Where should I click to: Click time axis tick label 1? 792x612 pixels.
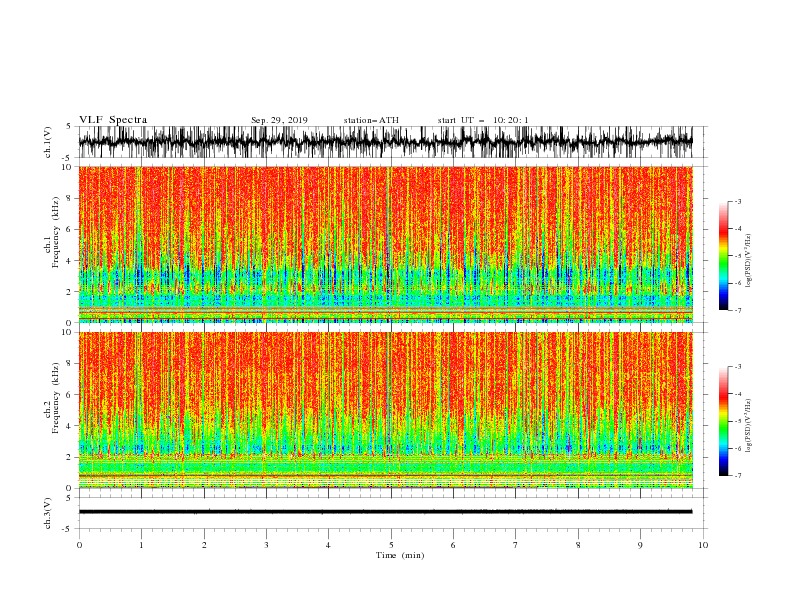(141, 545)
